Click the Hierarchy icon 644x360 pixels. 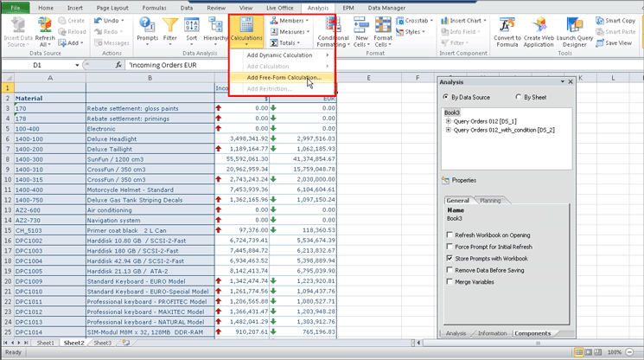pos(215,25)
